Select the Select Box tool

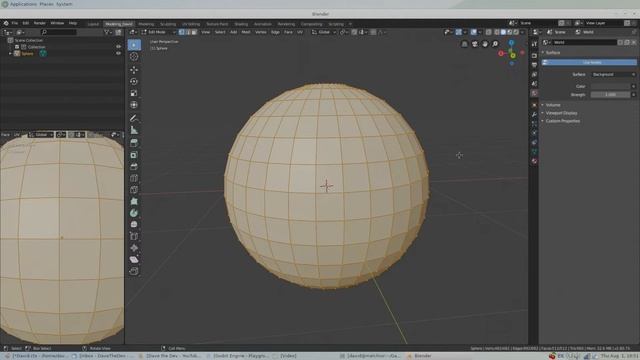[x=134, y=45]
